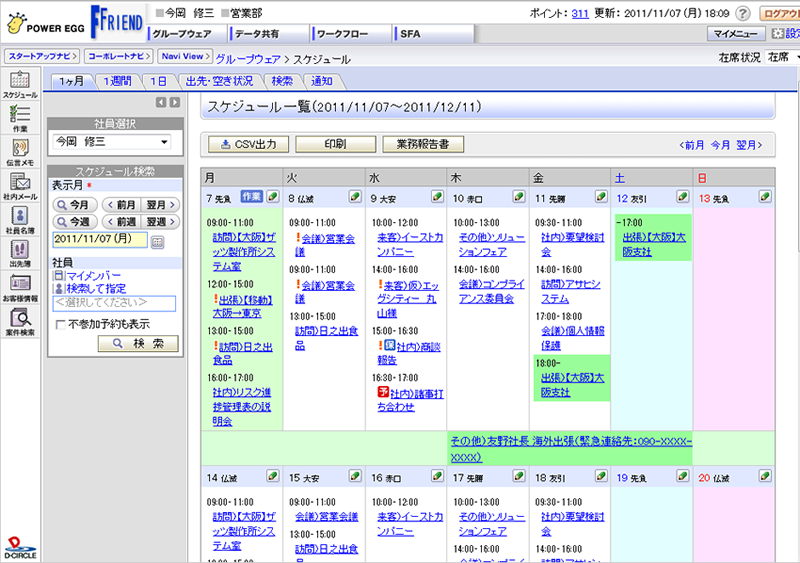The width and height of the screenshot is (800, 563).
Task: Open the 作業 task list icon
Action: [20, 118]
